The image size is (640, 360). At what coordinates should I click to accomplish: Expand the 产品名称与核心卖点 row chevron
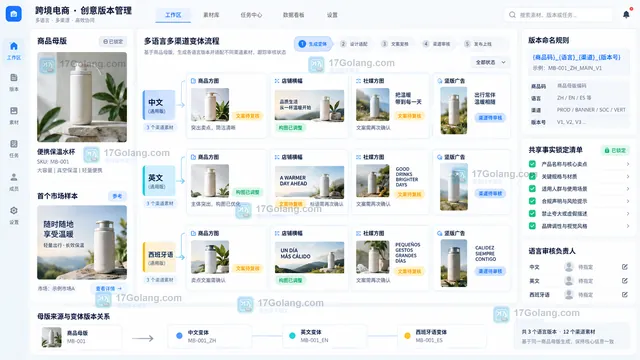click(x=628, y=164)
